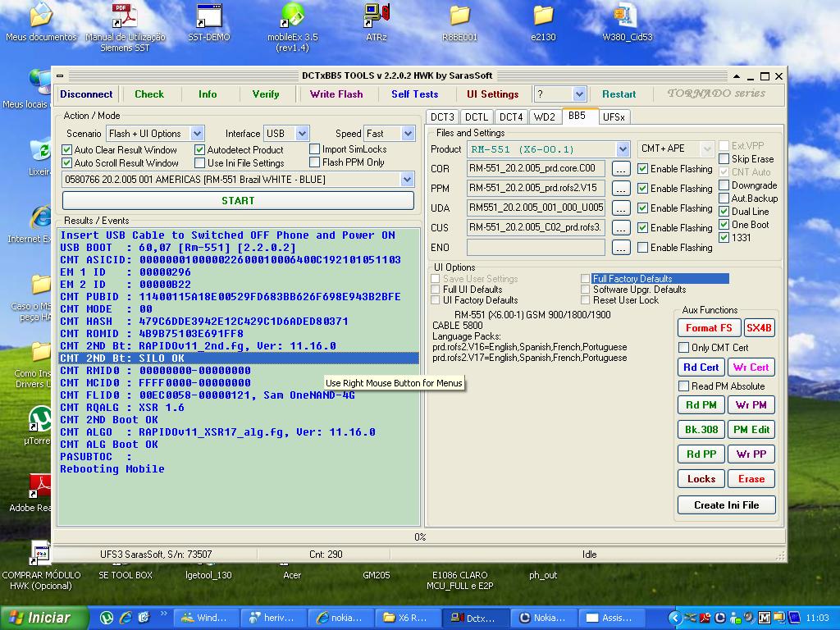The image size is (840, 630).
Task: Expand the product code dropdown 0580766 AMERICAS
Action: point(407,180)
